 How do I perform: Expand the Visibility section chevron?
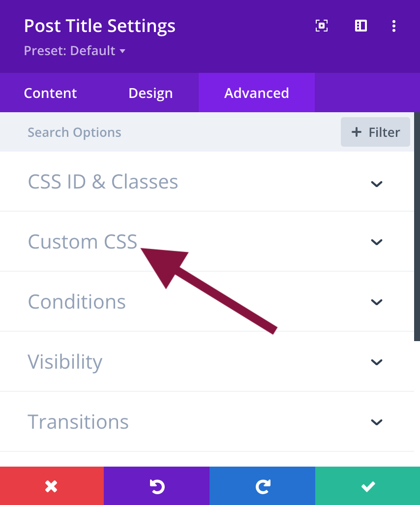[x=376, y=362]
